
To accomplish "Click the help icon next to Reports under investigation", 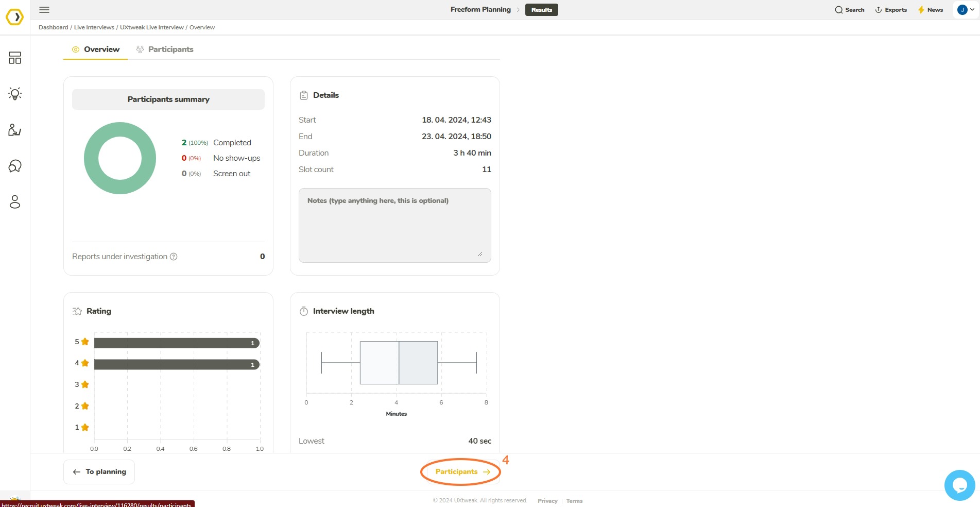I will pyautogui.click(x=174, y=256).
